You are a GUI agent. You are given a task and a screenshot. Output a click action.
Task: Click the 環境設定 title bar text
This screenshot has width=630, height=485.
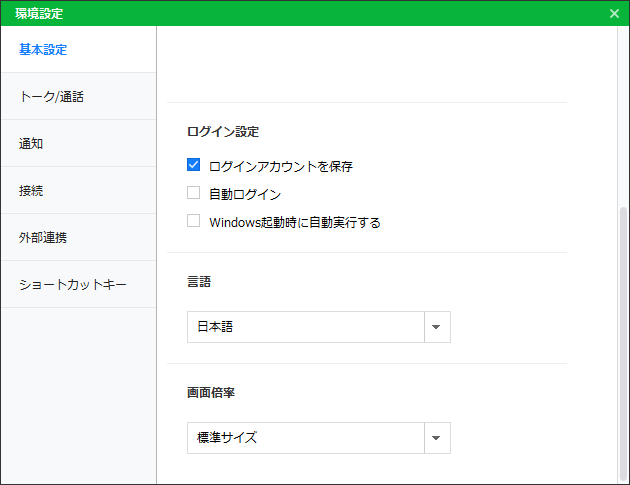[40, 13]
